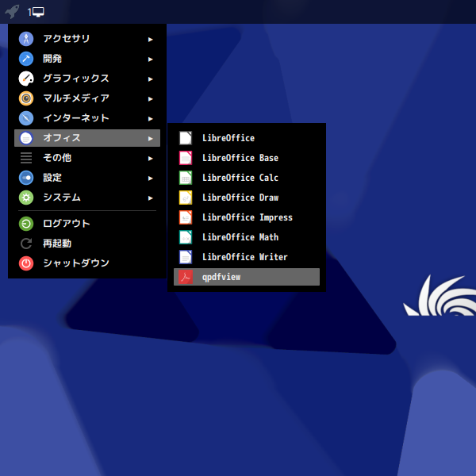This screenshot has width=476, height=476.
Task: Launch LibreOffice Draw
Action: [247, 198]
